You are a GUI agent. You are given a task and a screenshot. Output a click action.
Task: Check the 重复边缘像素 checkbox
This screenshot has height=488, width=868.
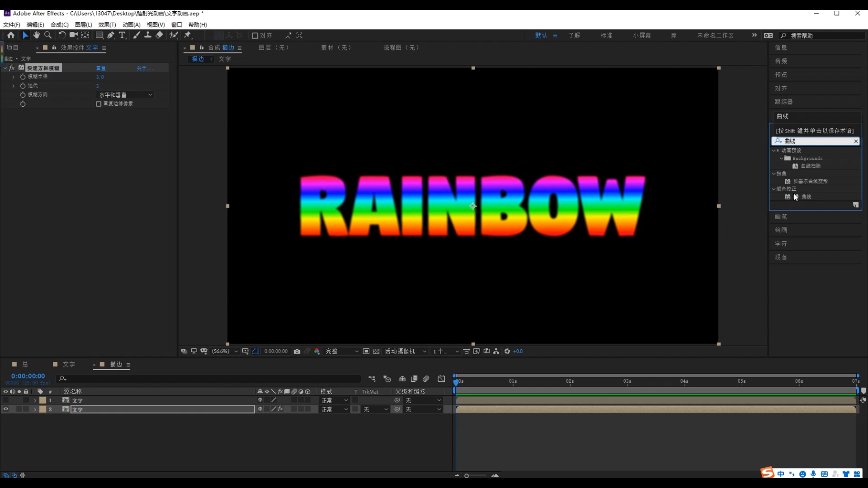click(x=99, y=104)
